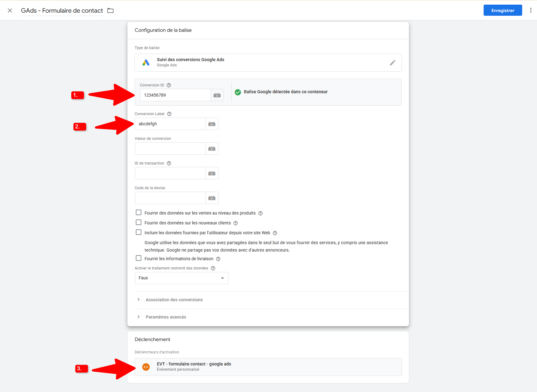Image resolution: width=537 pixels, height=392 pixels.
Task: Click the 'Configuration de la balise' heading
Action: 163,30
